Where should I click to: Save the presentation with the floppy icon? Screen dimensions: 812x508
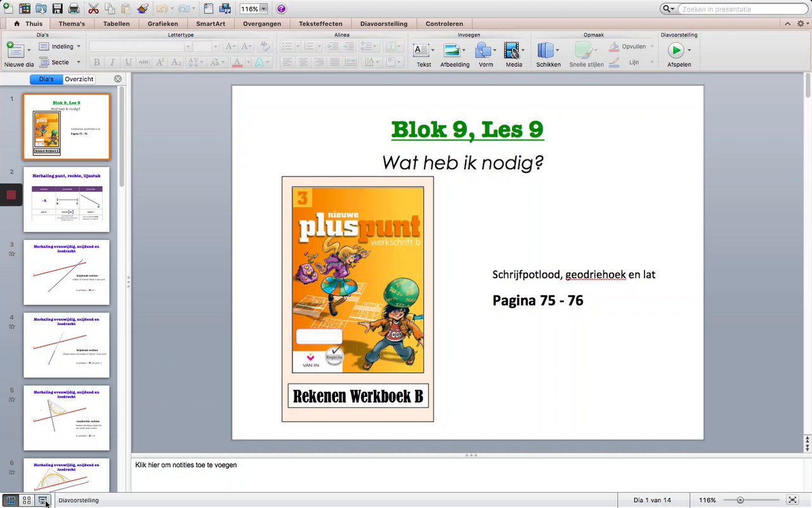[x=58, y=9]
